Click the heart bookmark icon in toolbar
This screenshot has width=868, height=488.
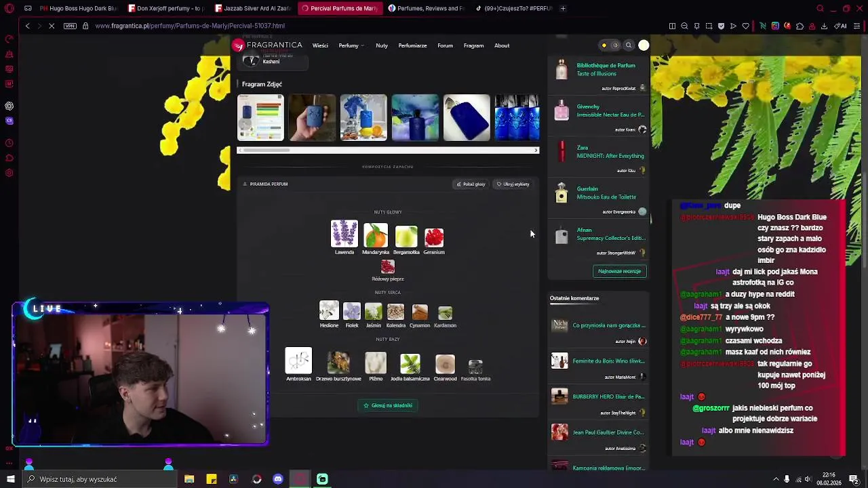[x=745, y=26]
